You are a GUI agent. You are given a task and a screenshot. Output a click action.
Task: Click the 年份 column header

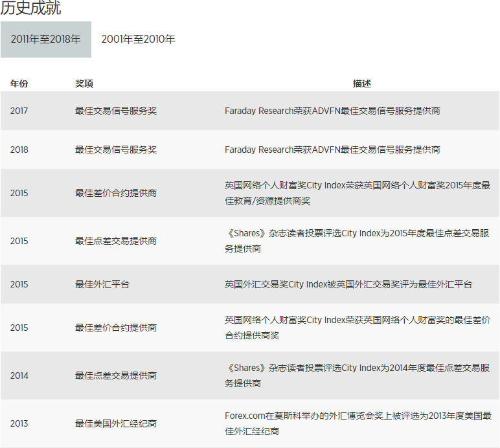pos(19,84)
